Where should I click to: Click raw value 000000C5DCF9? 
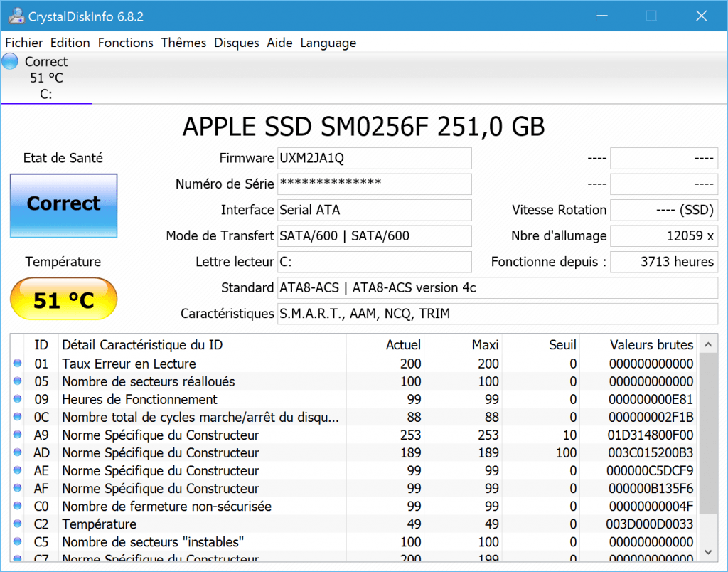(x=650, y=471)
